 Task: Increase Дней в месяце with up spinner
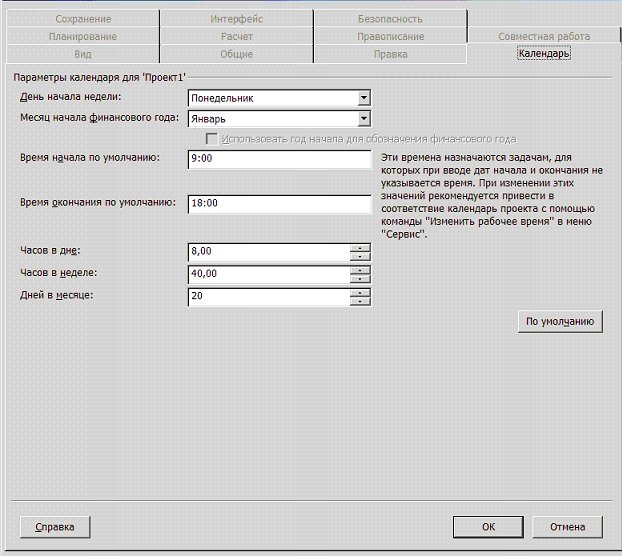pos(360,293)
